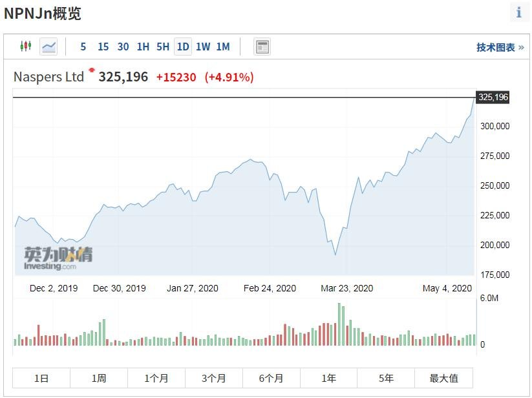Click the info icon at top right
This screenshot has height=398, width=532.
[x=518, y=12]
